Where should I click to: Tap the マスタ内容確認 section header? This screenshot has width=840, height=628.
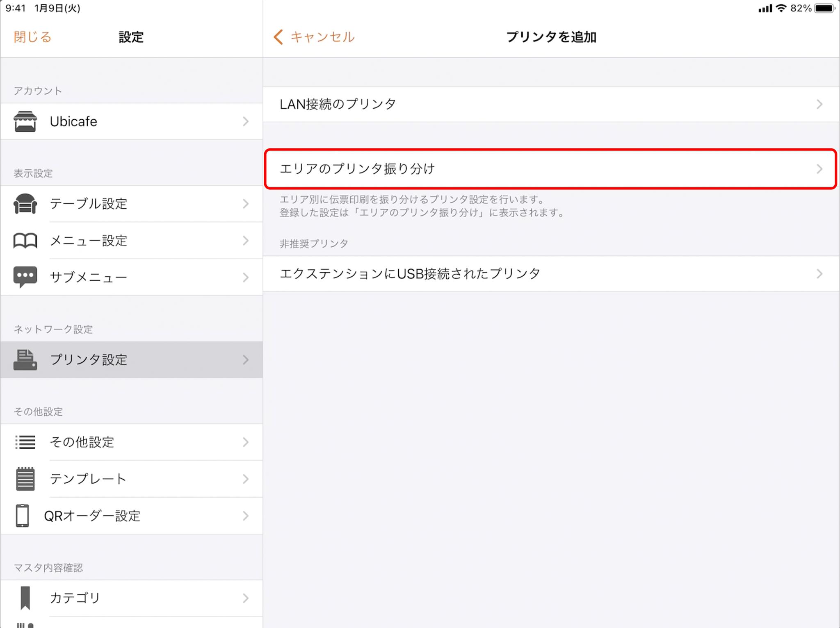pyautogui.click(x=48, y=568)
